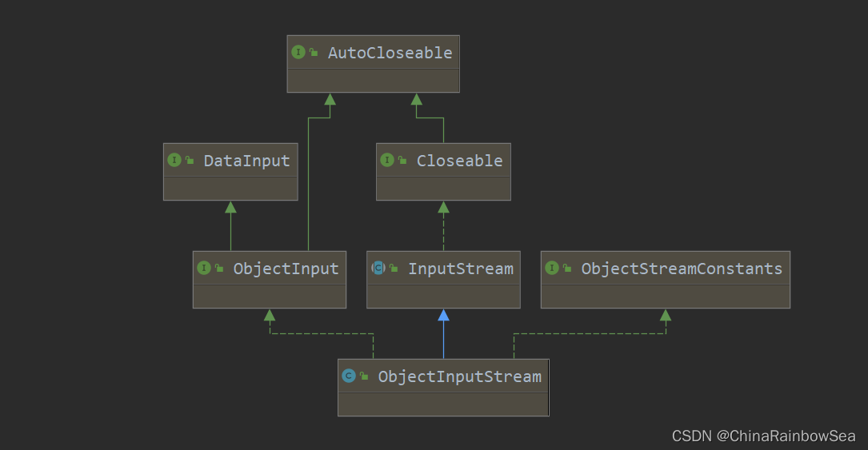Select the ObjectStreamConstants node label
Image resolution: width=868 pixels, height=450 pixels.
click(682, 269)
